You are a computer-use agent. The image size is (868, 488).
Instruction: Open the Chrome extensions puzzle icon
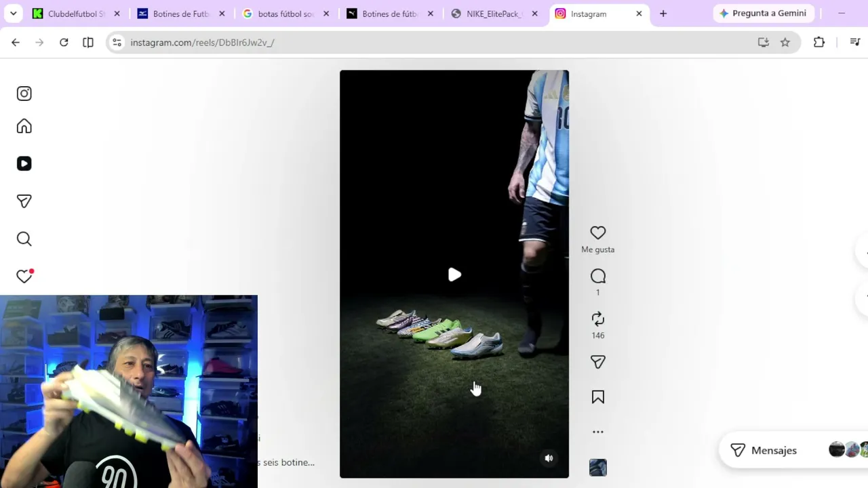pos(819,42)
